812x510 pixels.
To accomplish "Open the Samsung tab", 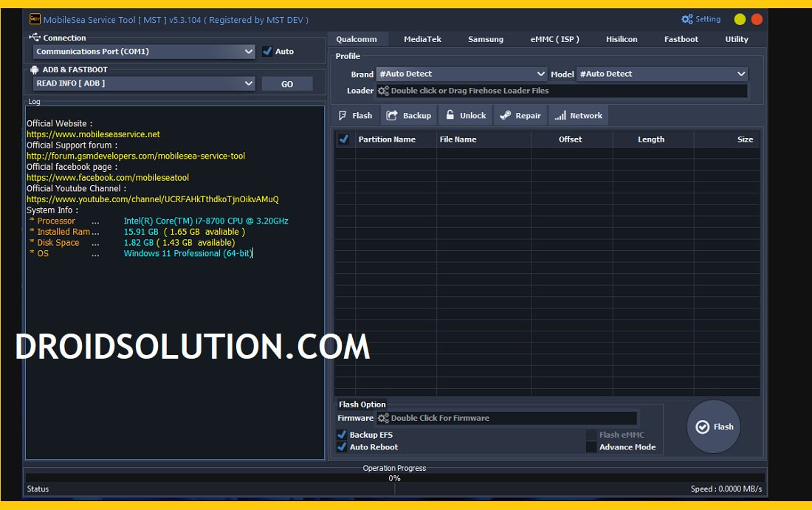I will 486,39.
